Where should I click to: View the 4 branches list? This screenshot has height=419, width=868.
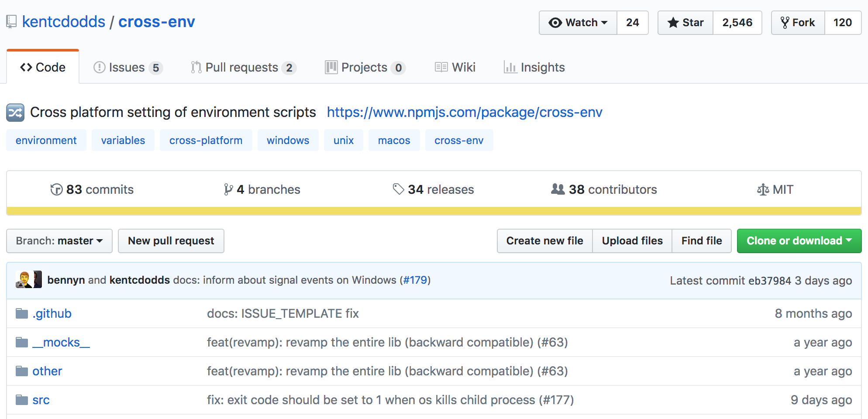click(x=262, y=189)
